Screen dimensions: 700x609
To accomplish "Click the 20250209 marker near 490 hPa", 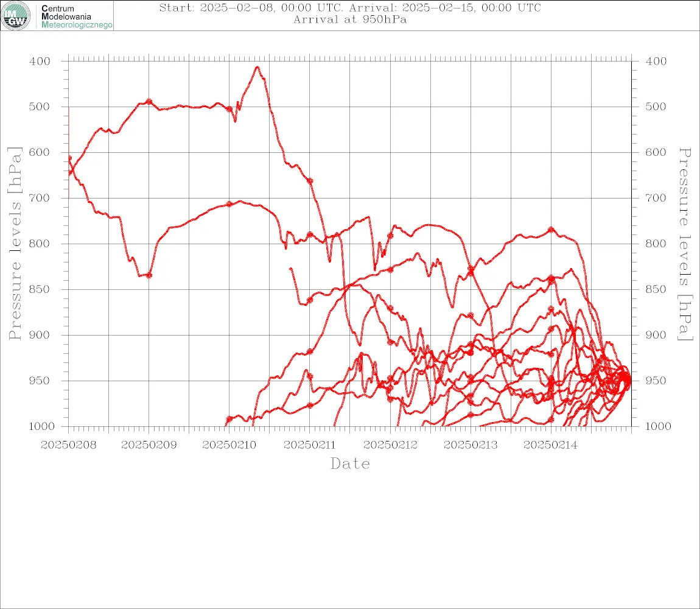I will [x=149, y=102].
